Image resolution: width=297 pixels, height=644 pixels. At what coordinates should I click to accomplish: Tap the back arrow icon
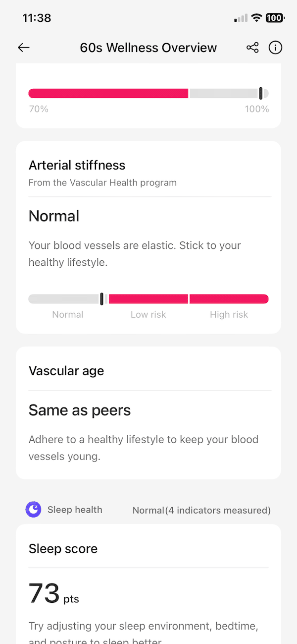click(x=24, y=48)
